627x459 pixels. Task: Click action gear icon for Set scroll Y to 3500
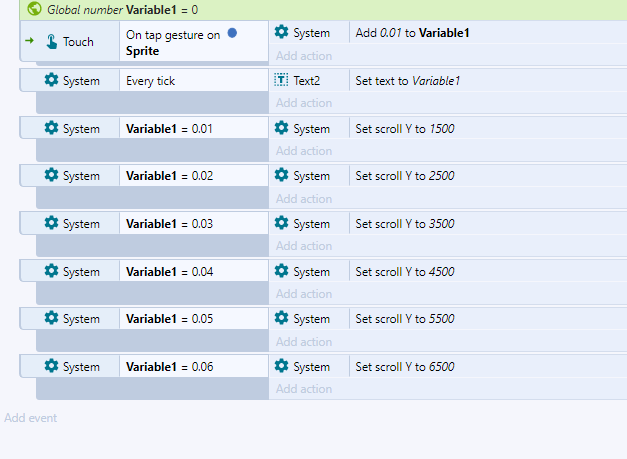pos(282,223)
